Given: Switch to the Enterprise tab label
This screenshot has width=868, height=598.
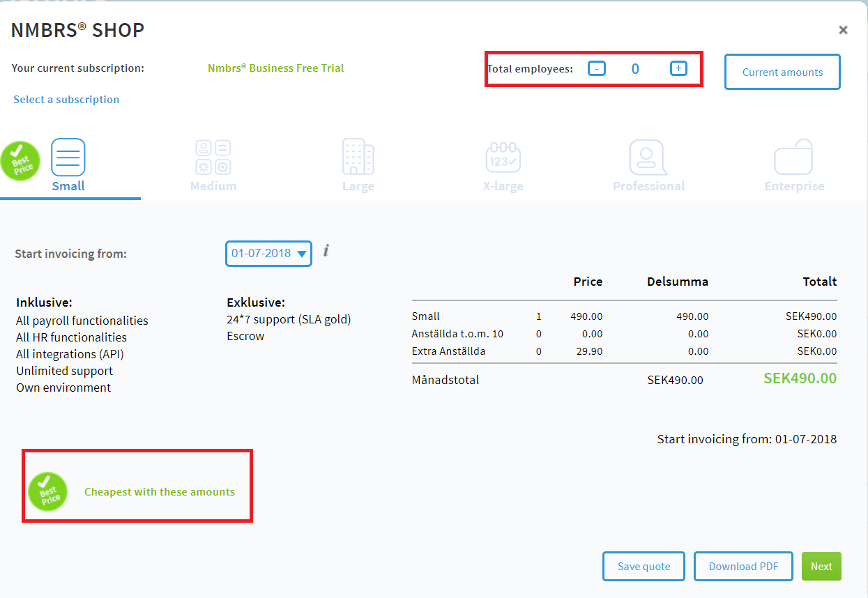Looking at the screenshot, I should (794, 186).
